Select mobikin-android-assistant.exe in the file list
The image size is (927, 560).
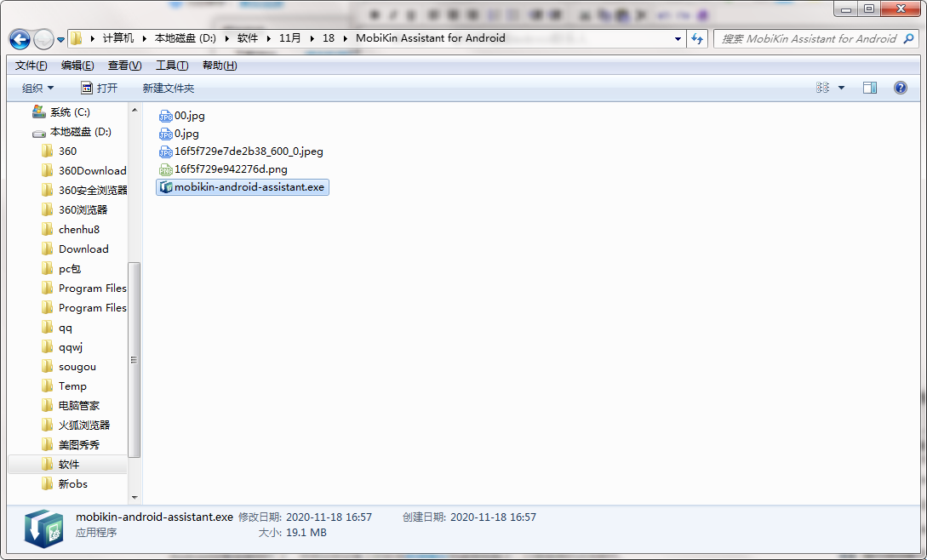tap(243, 187)
